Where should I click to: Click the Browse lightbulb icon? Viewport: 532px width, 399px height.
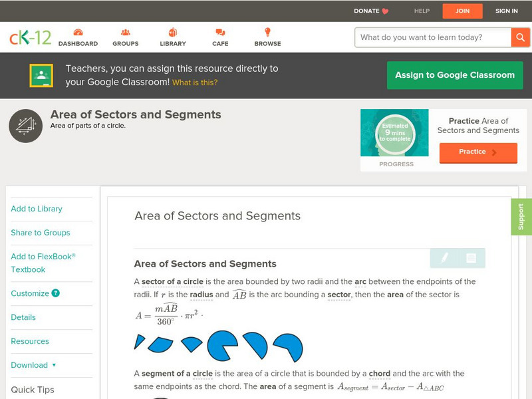tap(267, 33)
